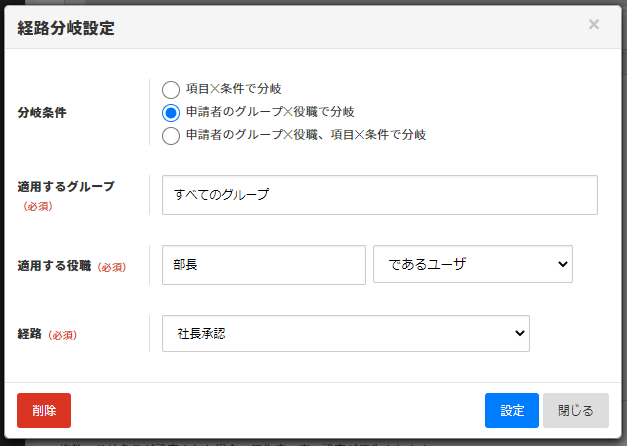Click the 適用する役職 field label
The height and width of the screenshot is (446, 627).
click(x=54, y=266)
